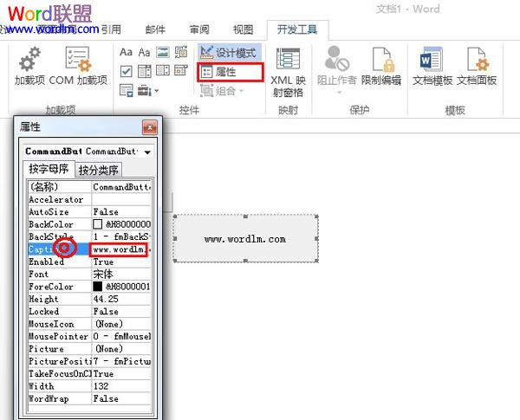Open the XML Mapping Pane (XML 映射窗格)
520x420 pixels.
coord(288,72)
